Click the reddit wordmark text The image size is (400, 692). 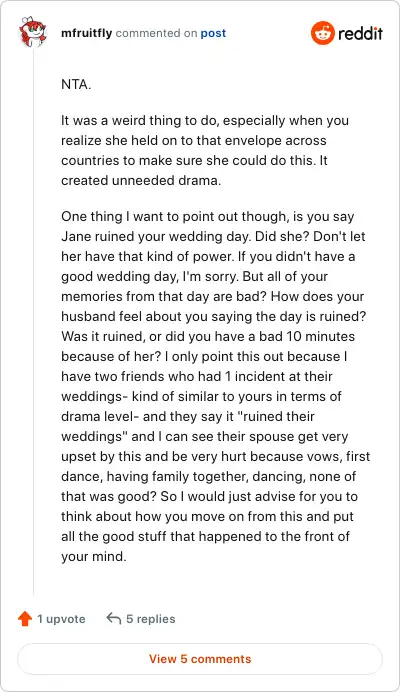click(x=361, y=34)
